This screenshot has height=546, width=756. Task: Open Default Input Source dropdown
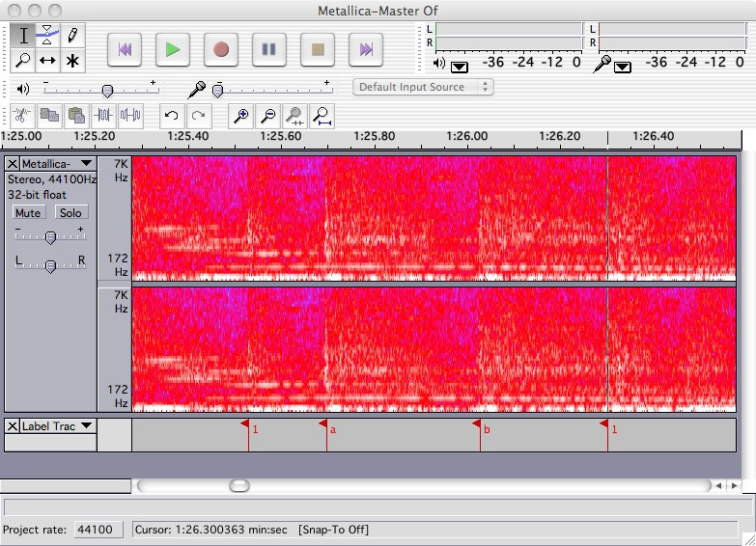[x=423, y=87]
